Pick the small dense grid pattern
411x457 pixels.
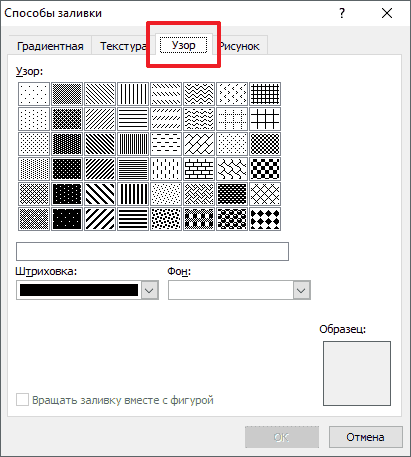(265, 94)
